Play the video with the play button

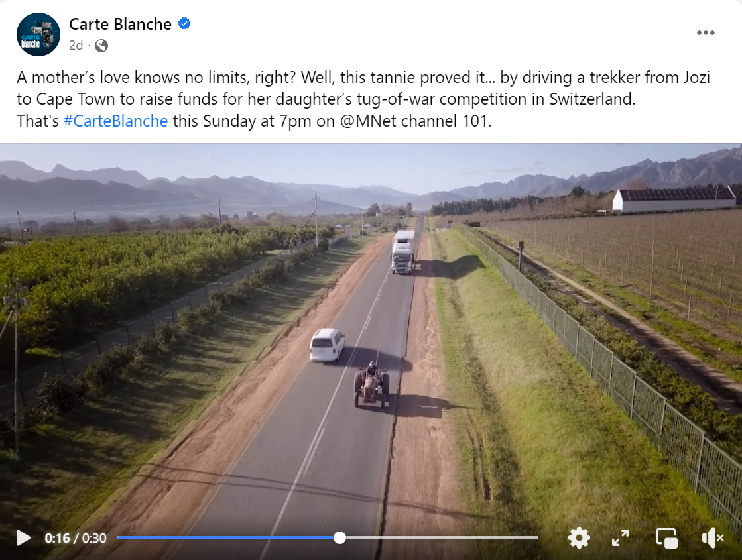point(23,537)
